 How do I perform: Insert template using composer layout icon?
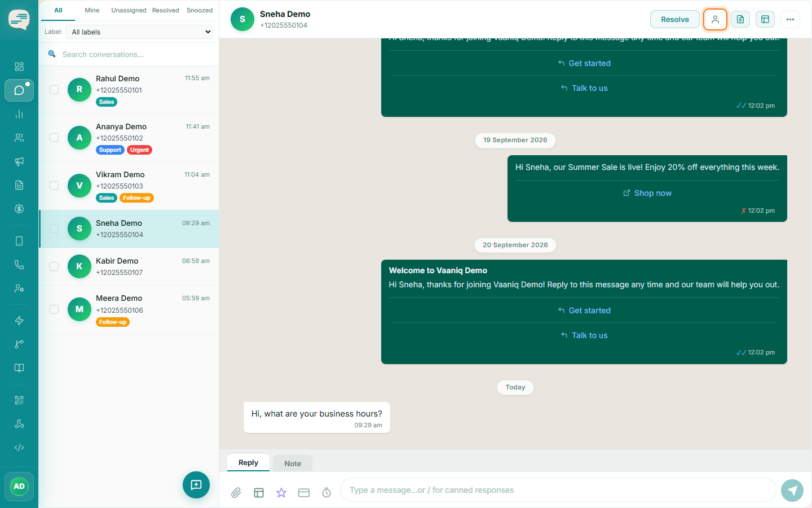pyautogui.click(x=259, y=493)
